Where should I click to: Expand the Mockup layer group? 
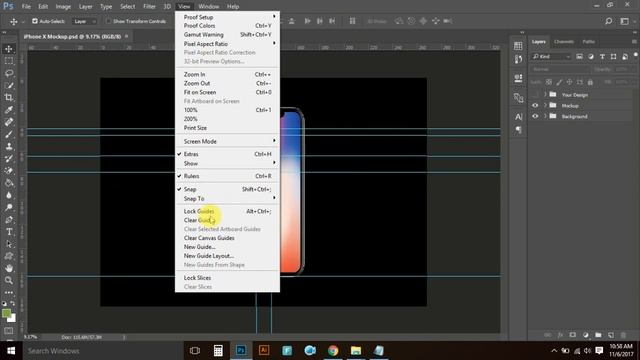545,106
